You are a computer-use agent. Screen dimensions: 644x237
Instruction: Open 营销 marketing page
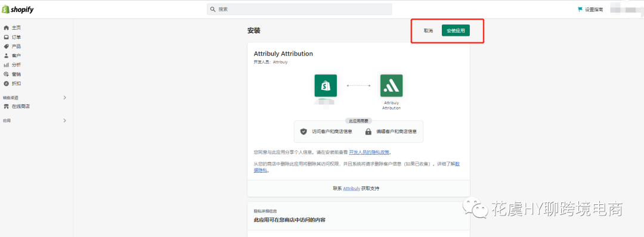[16, 74]
